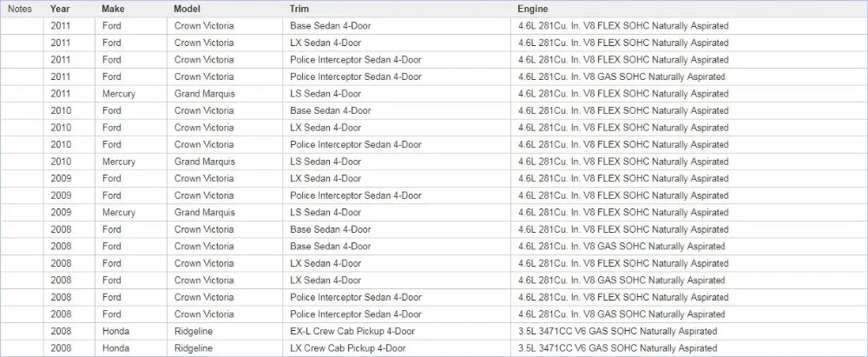Viewport: 868px width, 357px height.
Task: Click 'LS Sedan 4-Door' in the 2009 Mercury row
Action: [325, 212]
